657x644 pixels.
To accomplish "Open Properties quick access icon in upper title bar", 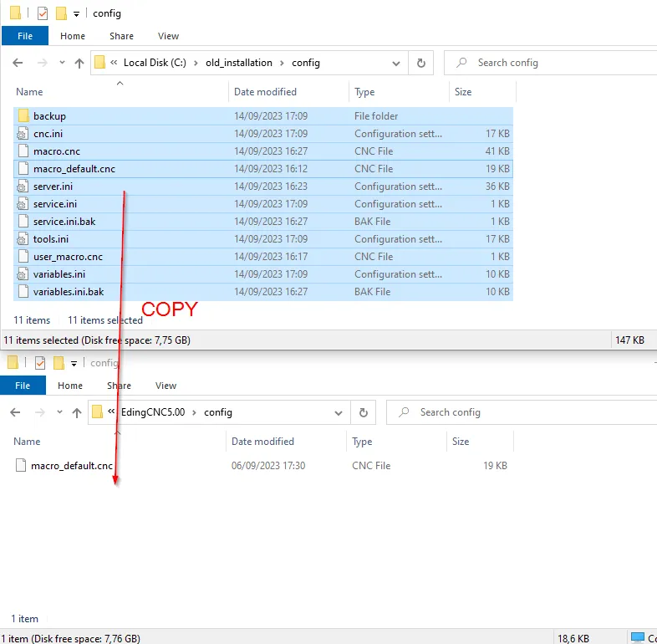I will point(43,13).
